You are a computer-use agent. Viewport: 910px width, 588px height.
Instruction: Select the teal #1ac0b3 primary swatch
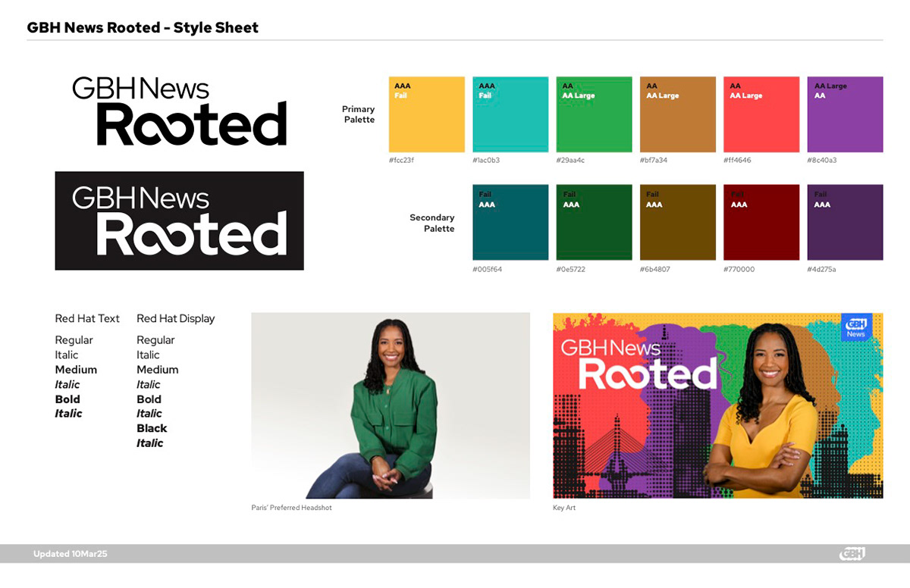tap(510, 114)
